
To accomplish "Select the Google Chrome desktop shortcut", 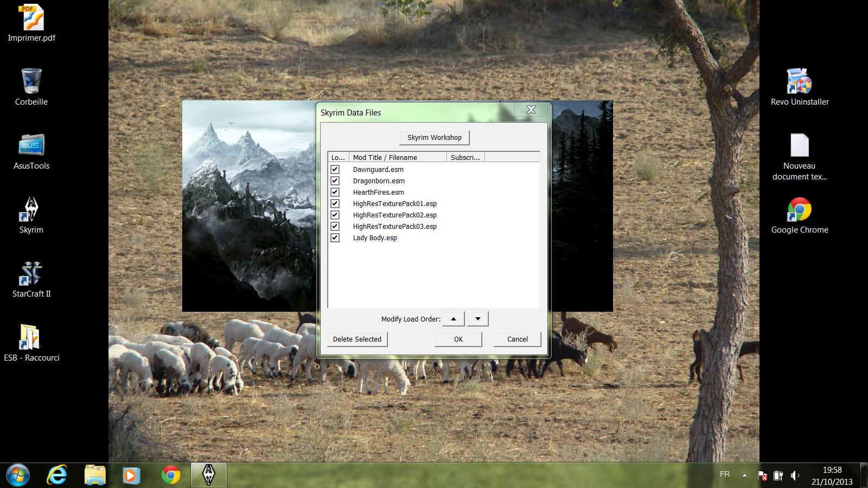I will tap(800, 215).
